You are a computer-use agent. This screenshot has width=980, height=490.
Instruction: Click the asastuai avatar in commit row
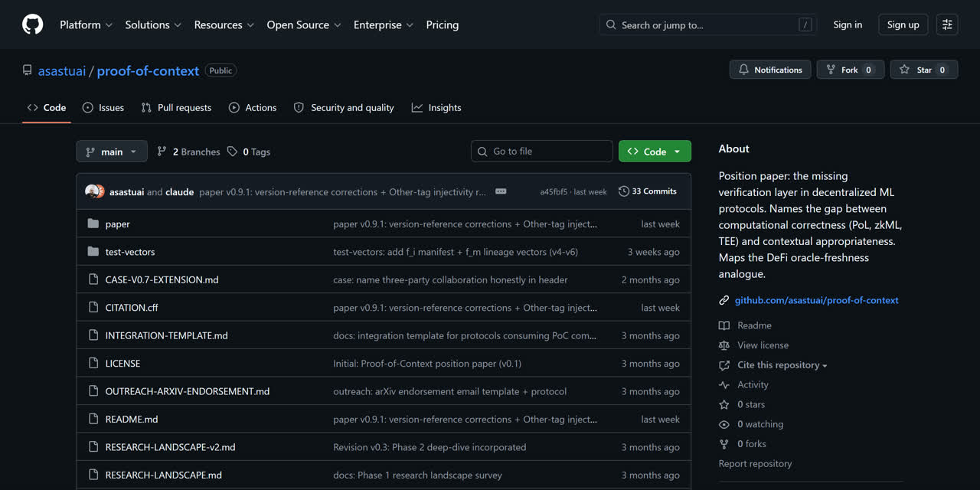pyautogui.click(x=92, y=191)
